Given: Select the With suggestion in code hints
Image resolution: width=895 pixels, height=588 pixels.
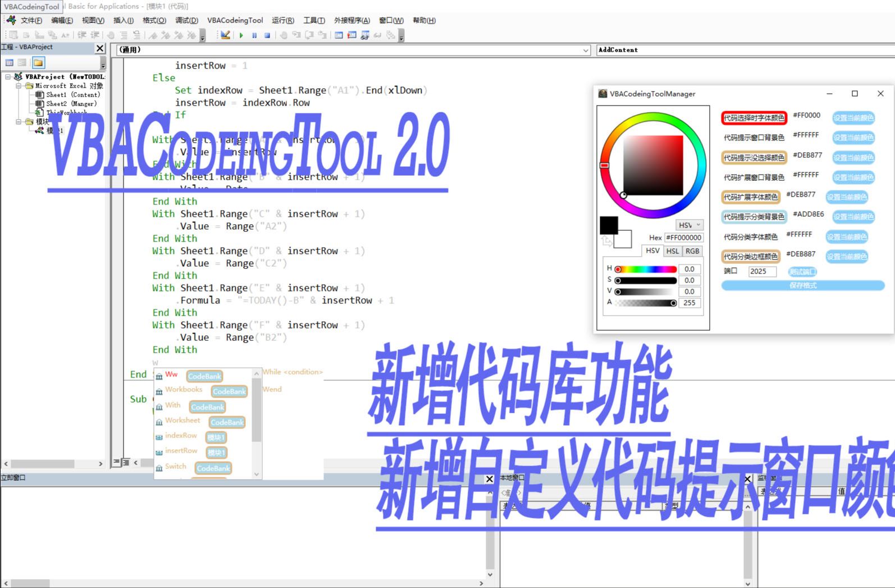Looking at the screenshot, I should click(173, 405).
